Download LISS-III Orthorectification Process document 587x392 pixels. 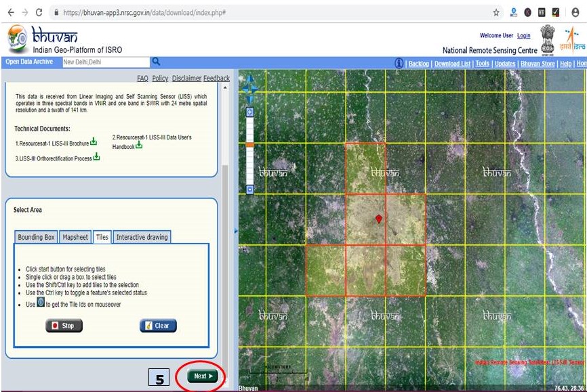(96, 156)
